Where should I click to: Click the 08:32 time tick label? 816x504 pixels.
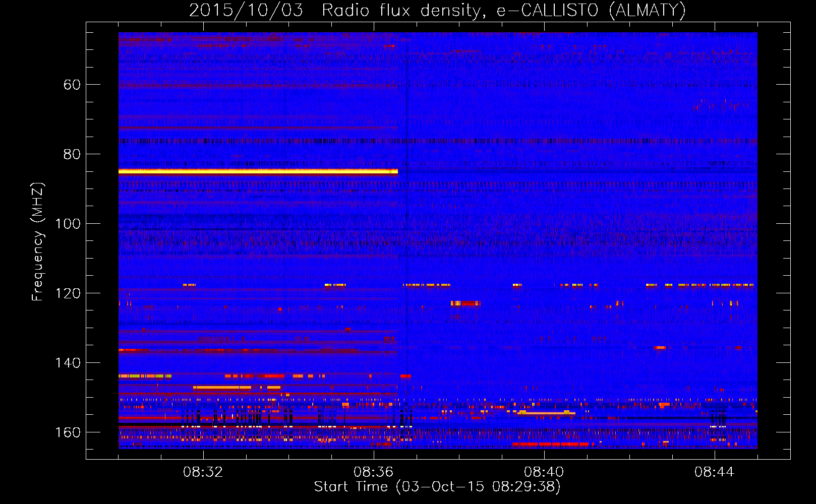coord(203,472)
